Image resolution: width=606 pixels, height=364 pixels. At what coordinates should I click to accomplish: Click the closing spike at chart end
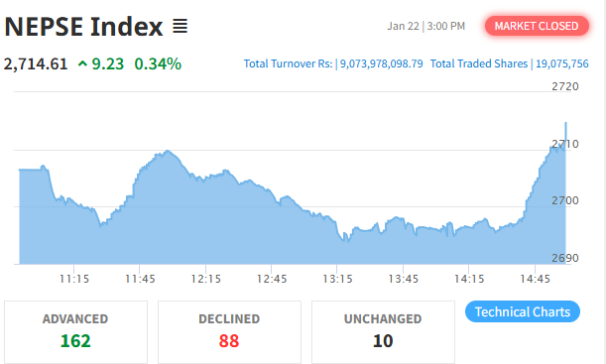[x=565, y=136]
